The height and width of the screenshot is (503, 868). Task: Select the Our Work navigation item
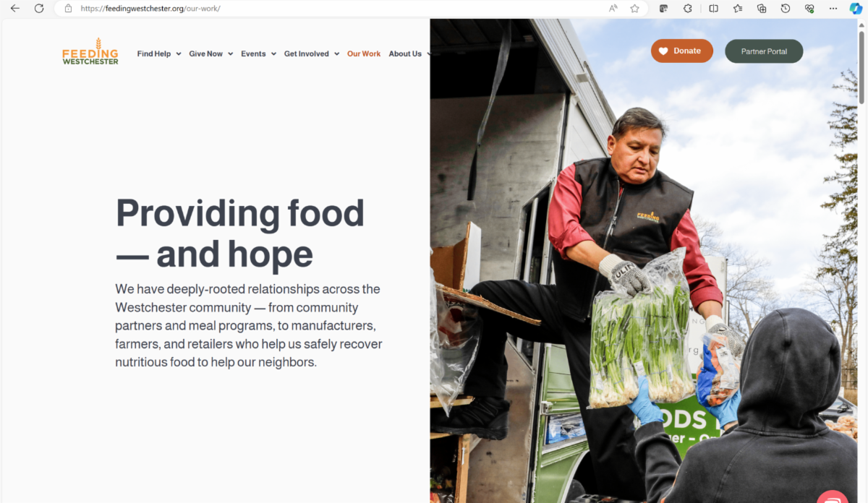pos(364,53)
